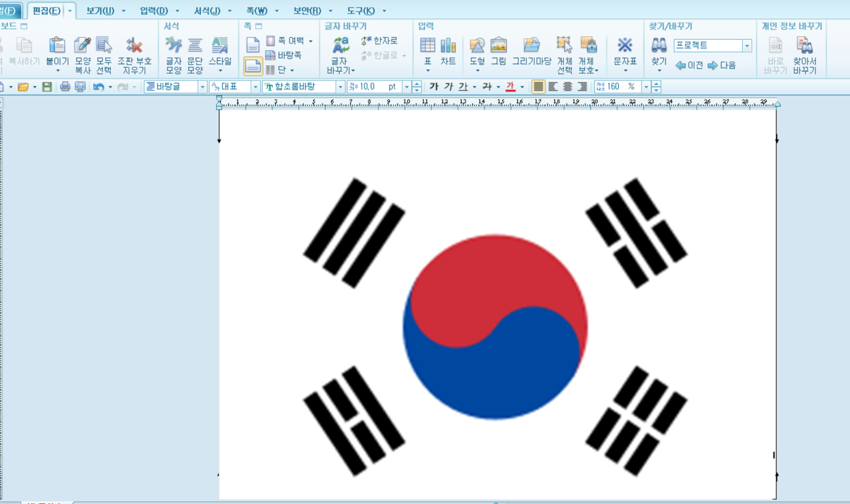Screen dimensions: 850x504
Task: Click the 프로젝트 search input field
Action: [708, 45]
